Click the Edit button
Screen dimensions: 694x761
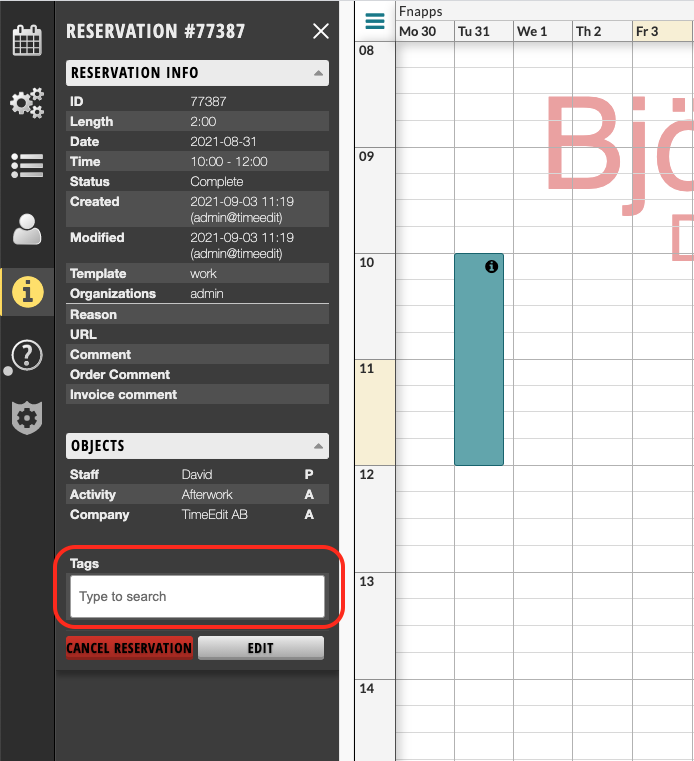261,648
